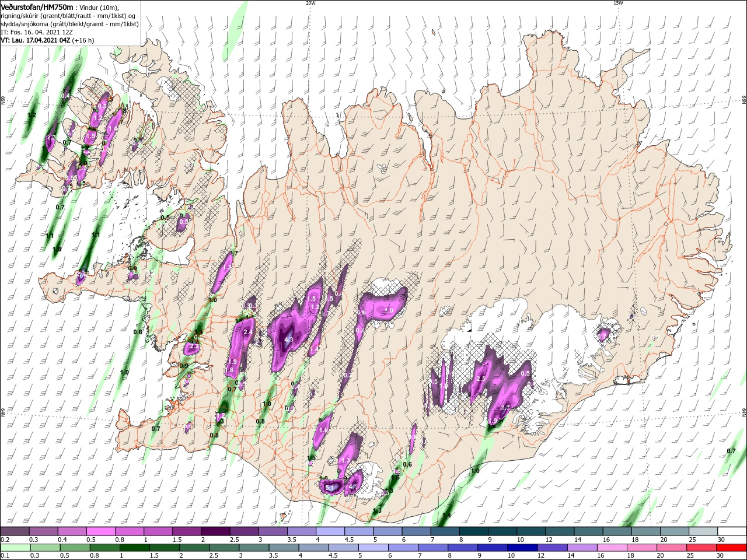Click the "rigning/skúrir (grænt/blátt/rautt - mm/1klst) og" line
The image size is (747, 560).
68,16
